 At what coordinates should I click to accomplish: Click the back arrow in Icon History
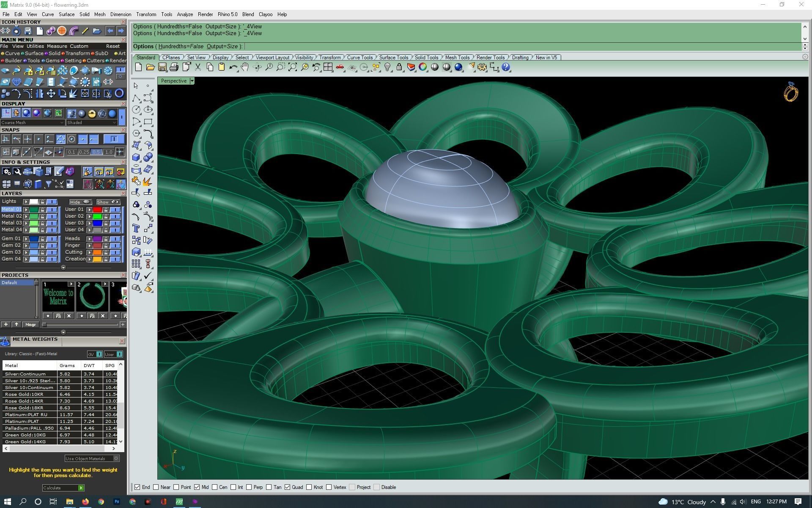point(110,31)
